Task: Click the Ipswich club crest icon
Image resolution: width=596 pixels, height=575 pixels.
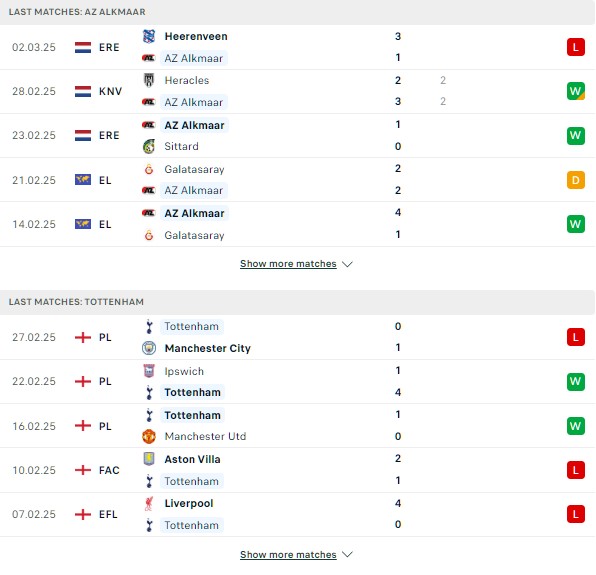Action: pyautogui.click(x=149, y=371)
